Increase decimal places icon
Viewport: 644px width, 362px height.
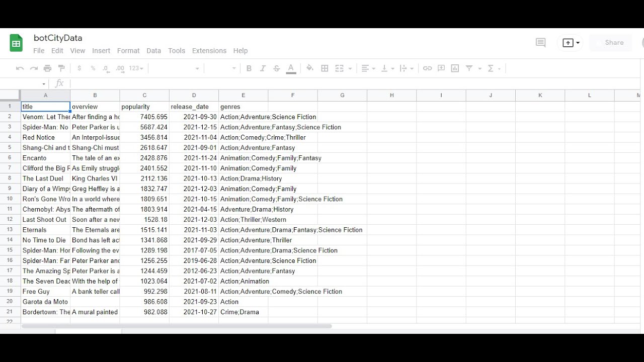tap(120, 68)
